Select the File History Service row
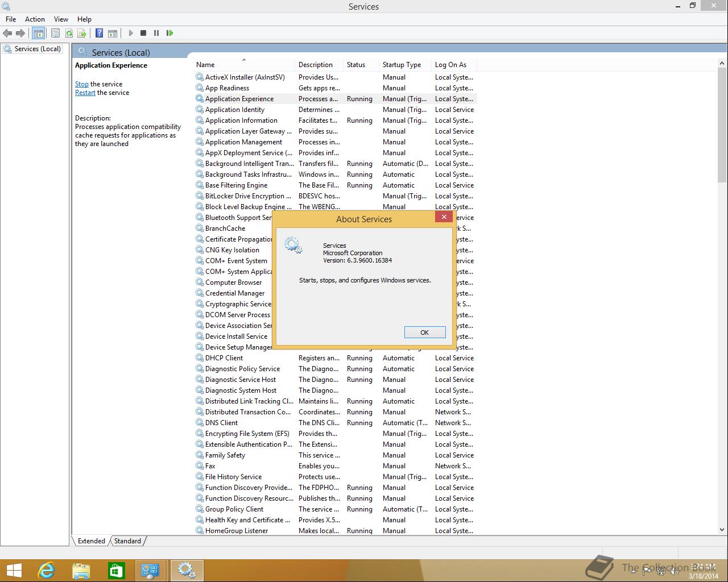The height and width of the screenshot is (582, 728). 336,477
